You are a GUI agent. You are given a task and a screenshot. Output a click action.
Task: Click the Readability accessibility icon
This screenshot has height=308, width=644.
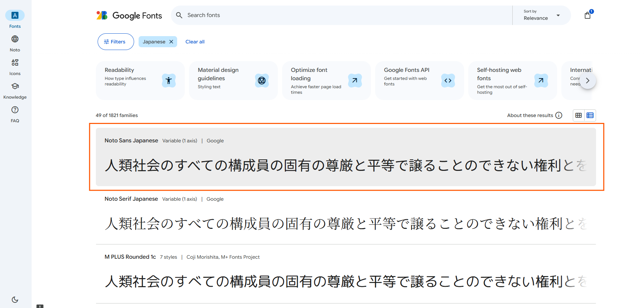tap(169, 81)
